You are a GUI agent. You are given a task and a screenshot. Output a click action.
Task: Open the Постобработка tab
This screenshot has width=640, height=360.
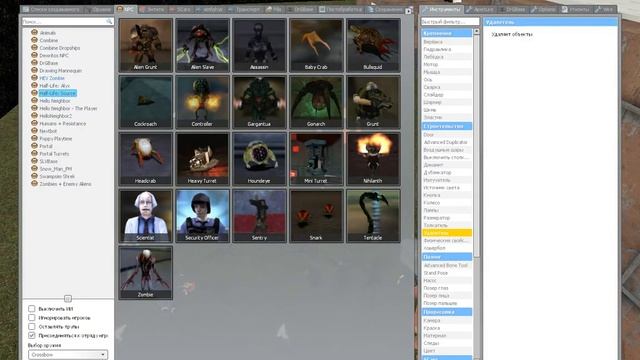point(340,9)
